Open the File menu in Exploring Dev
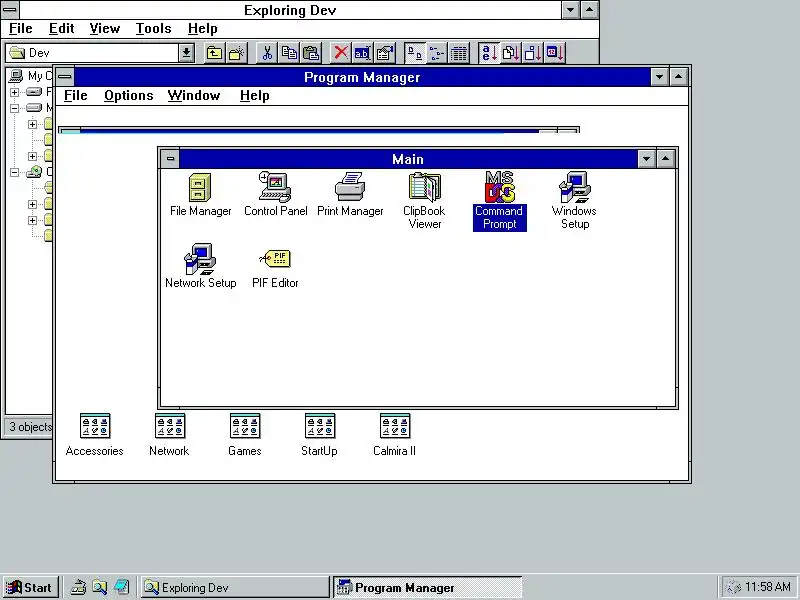The image size is (800, 600). click(x=21, y=29)
